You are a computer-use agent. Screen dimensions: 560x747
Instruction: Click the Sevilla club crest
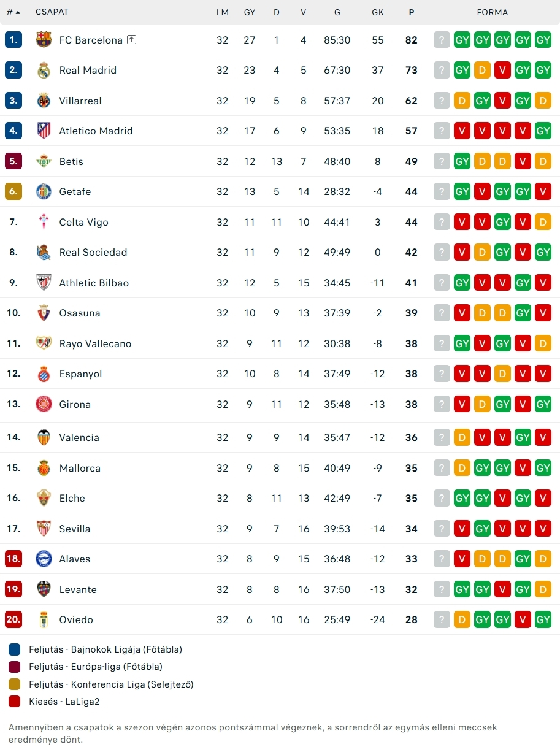(x=44, y=529)
